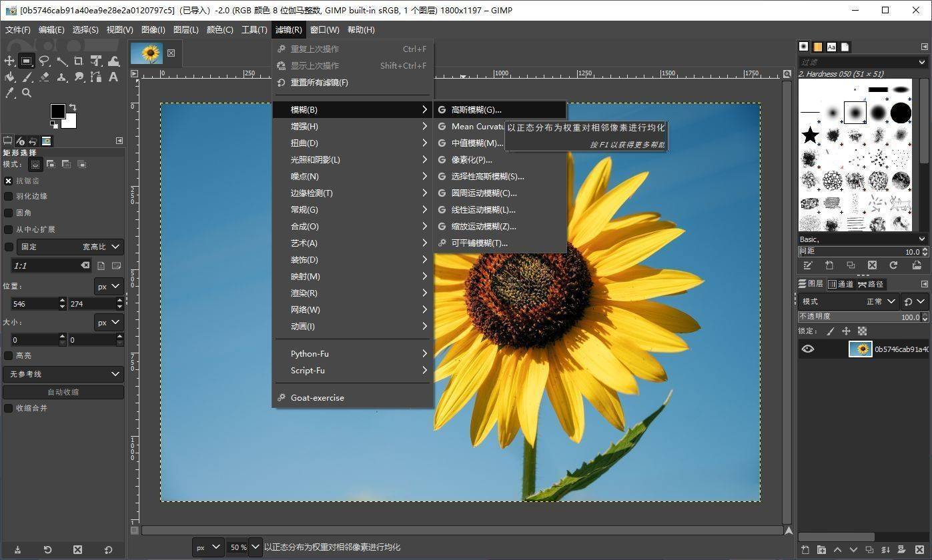932x560 pixels.
Task: Select the Rectangle Select tool
Action: 27,61
